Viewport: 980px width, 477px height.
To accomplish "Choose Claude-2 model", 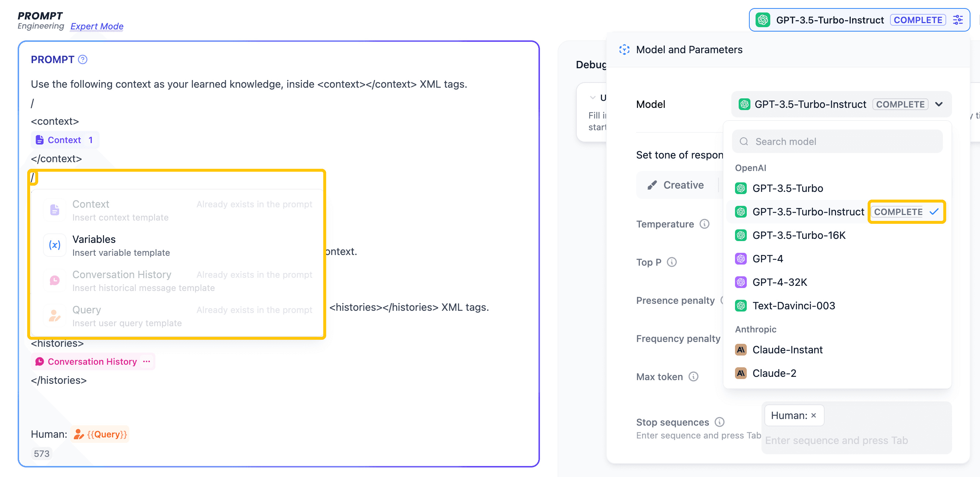I will point(774,373).
